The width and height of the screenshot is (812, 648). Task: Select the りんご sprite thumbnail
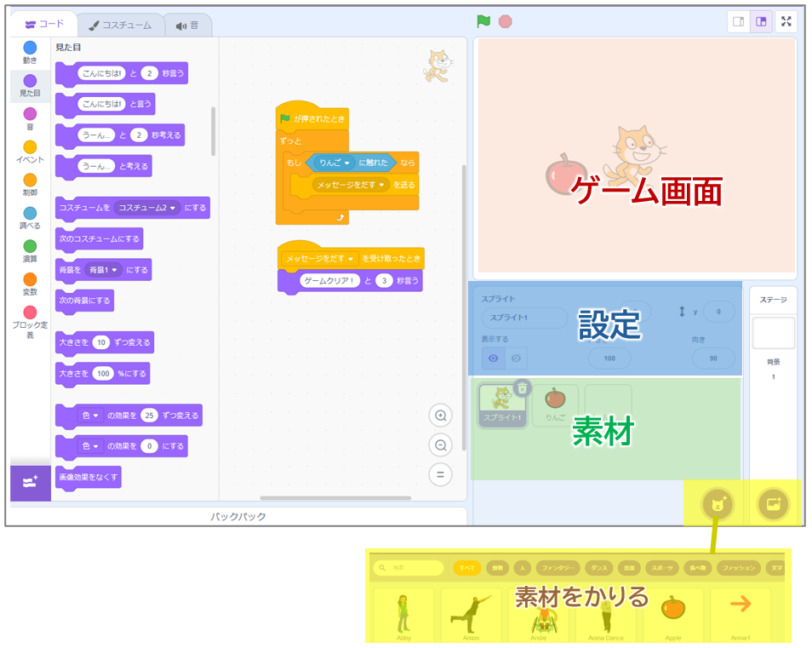(x=555, y=405)
